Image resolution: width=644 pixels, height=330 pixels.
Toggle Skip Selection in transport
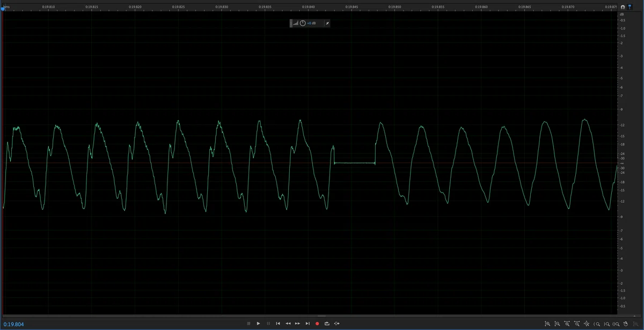coord(336,324)
